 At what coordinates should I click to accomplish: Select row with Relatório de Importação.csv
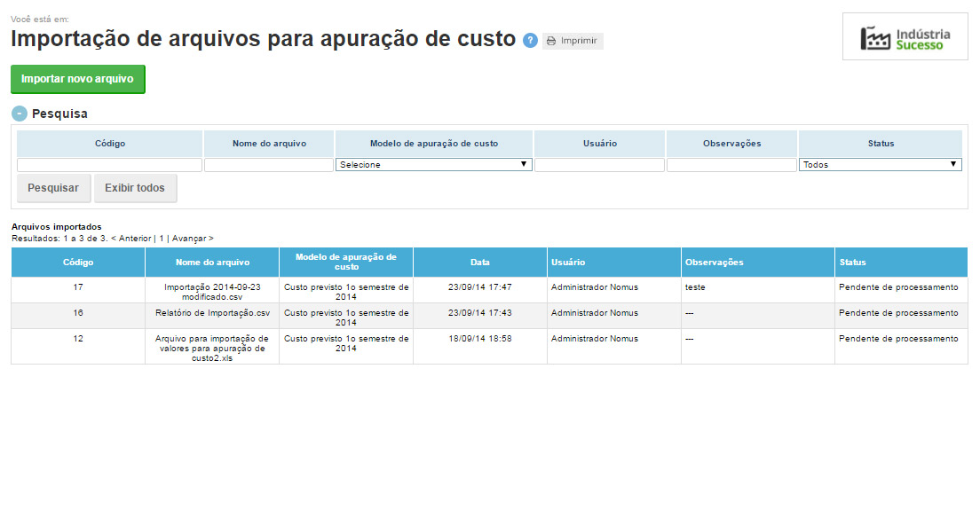tap(212, 313)
